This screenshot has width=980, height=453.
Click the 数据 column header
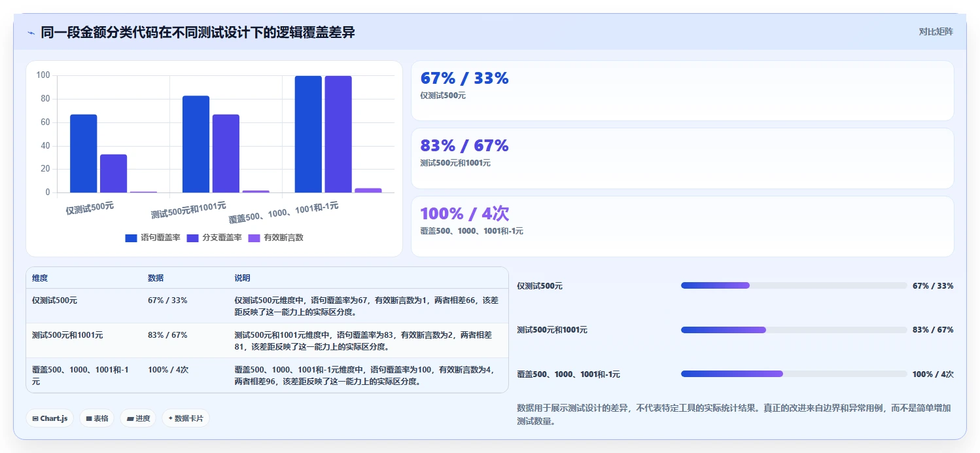[156, 278]
